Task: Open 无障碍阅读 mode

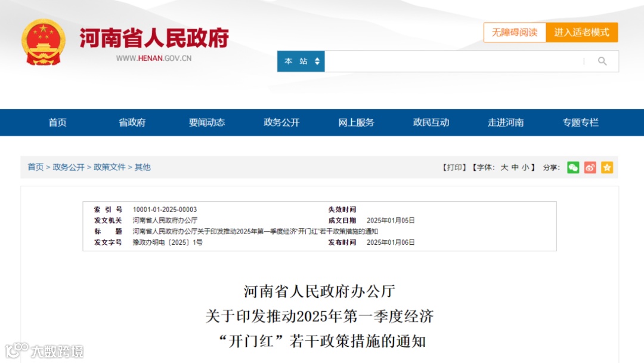Action: pyautogui.click(x=515, y=32)
